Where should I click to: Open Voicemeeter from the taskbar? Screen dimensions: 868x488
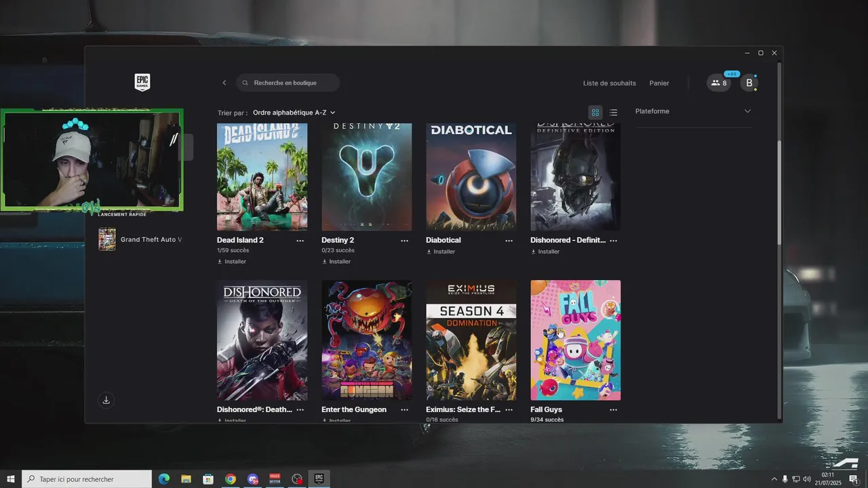click(275, 479)
